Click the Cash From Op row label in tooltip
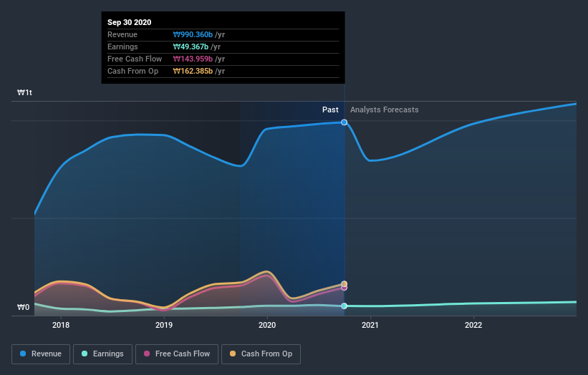588x375 pixels. click(132, 71)
